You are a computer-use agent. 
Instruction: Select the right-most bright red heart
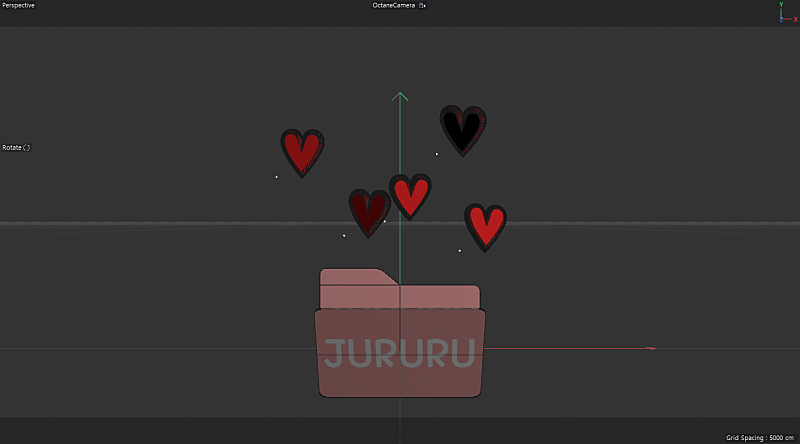point(485,227)
